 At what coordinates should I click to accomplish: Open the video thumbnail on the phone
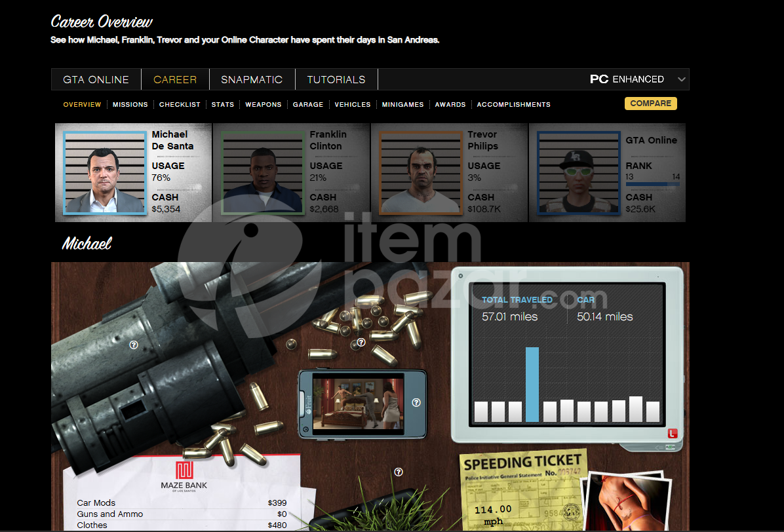[x=358, y=404]
